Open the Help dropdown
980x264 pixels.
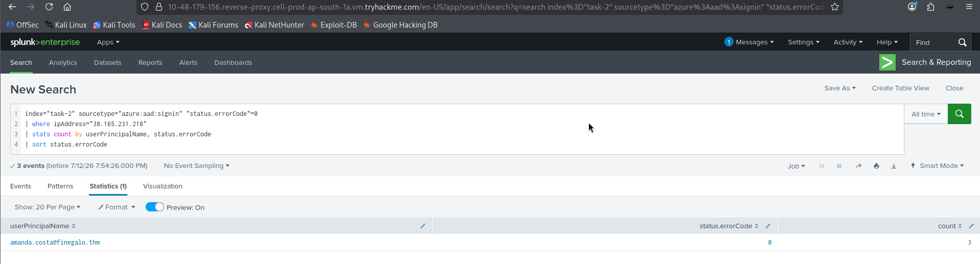pyautogui.click(x=887, y=42)
